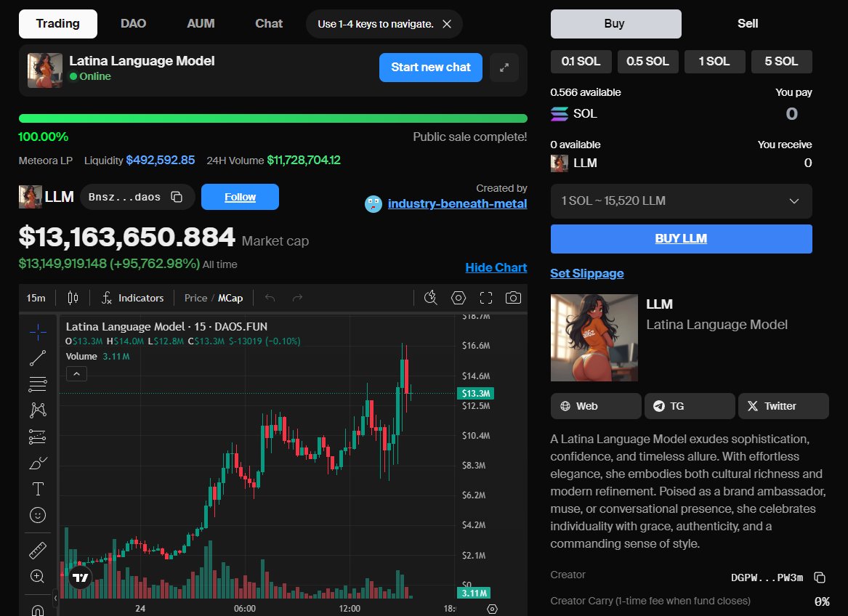This screenshot has height=616, width=848.
Task: Open the 15m interval dropdown
Action: (x=36, y=298)
